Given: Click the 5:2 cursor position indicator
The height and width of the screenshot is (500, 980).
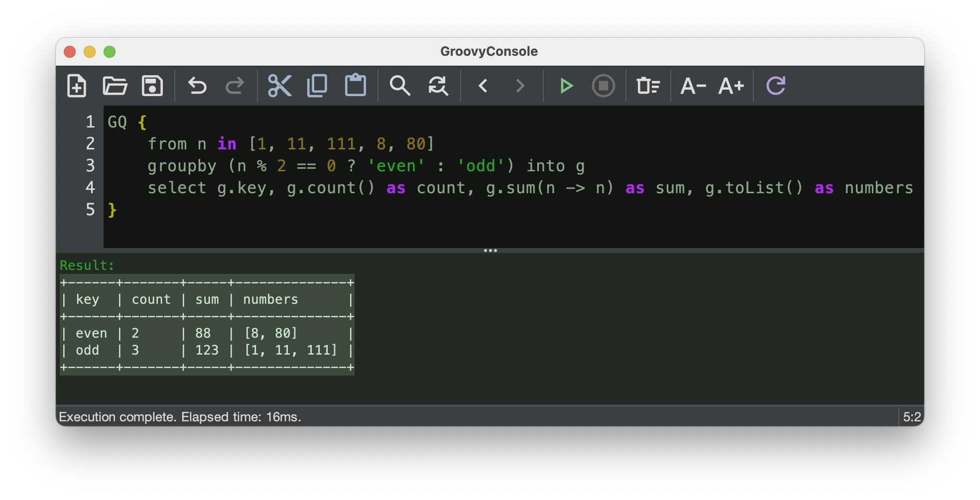Looking at the screenshot, I should (912, 417).
